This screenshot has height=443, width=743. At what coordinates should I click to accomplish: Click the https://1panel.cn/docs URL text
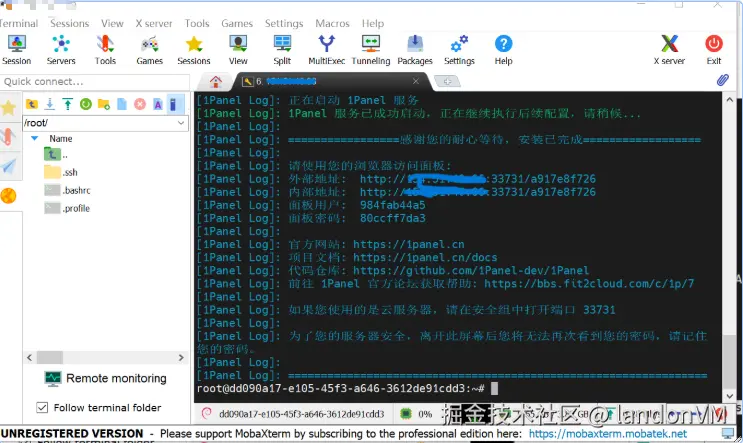pyautogui.click(x=425, y=257)
